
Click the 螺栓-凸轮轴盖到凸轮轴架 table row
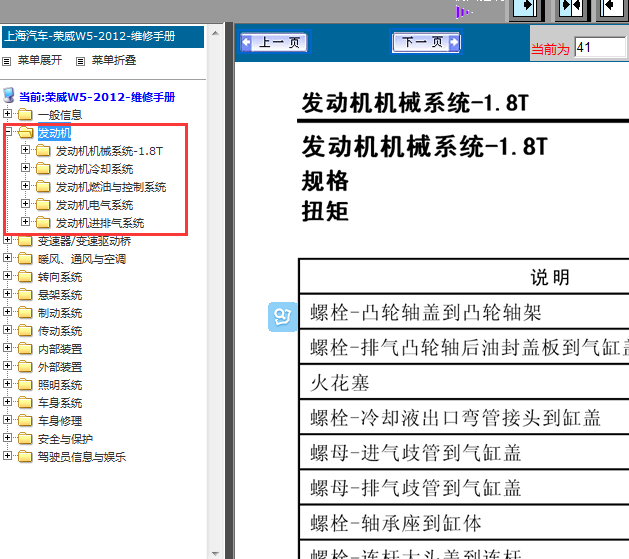(464, 312)
